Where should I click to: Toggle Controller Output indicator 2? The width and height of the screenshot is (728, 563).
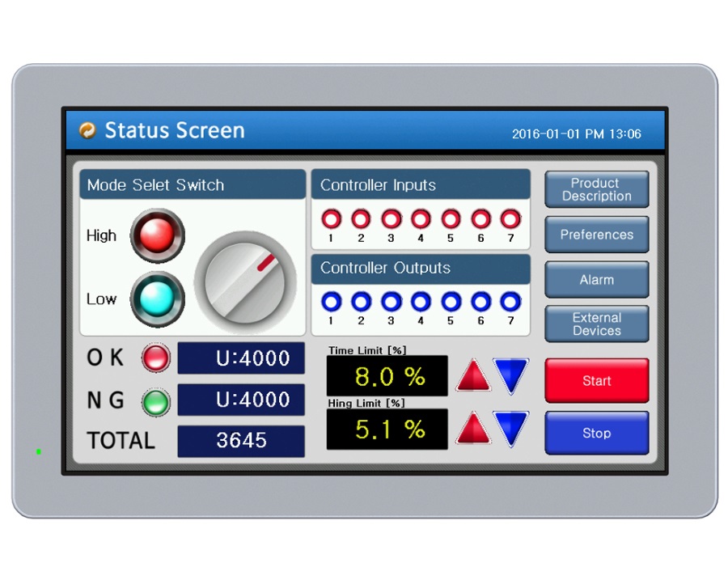click(x=361, y=302)
